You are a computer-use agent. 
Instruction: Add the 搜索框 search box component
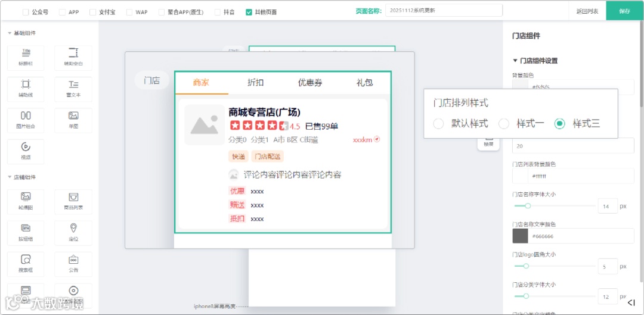point(26,264)
